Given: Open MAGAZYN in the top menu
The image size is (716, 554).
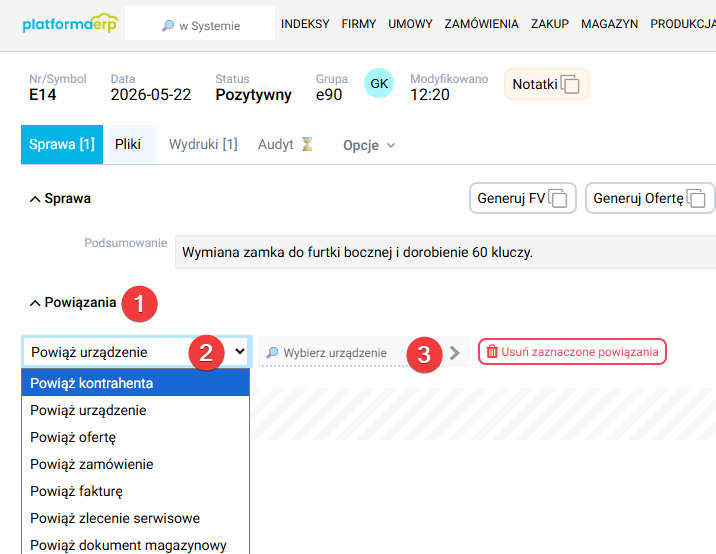Looking at the screenshot, I should [609, 24].
